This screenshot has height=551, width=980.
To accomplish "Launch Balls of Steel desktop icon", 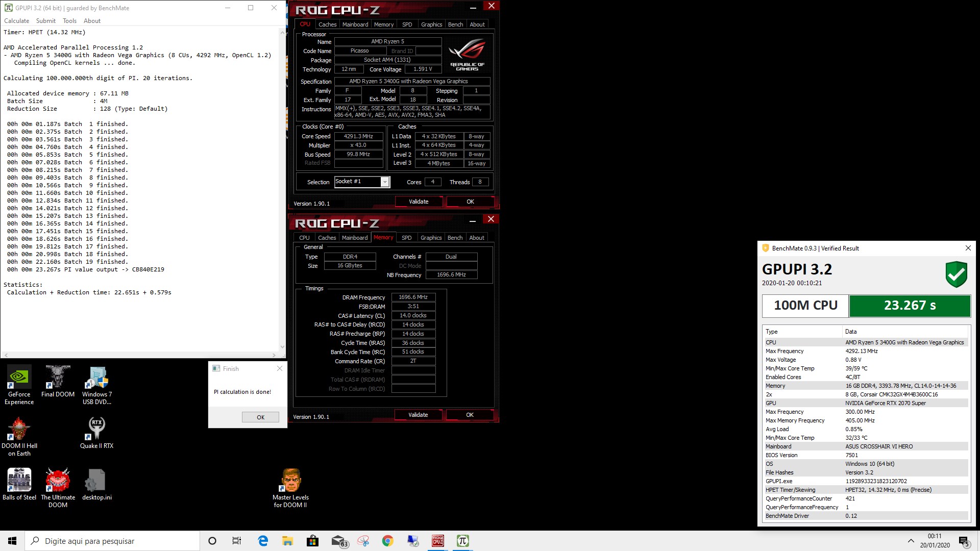I will [x=19, y=484].
